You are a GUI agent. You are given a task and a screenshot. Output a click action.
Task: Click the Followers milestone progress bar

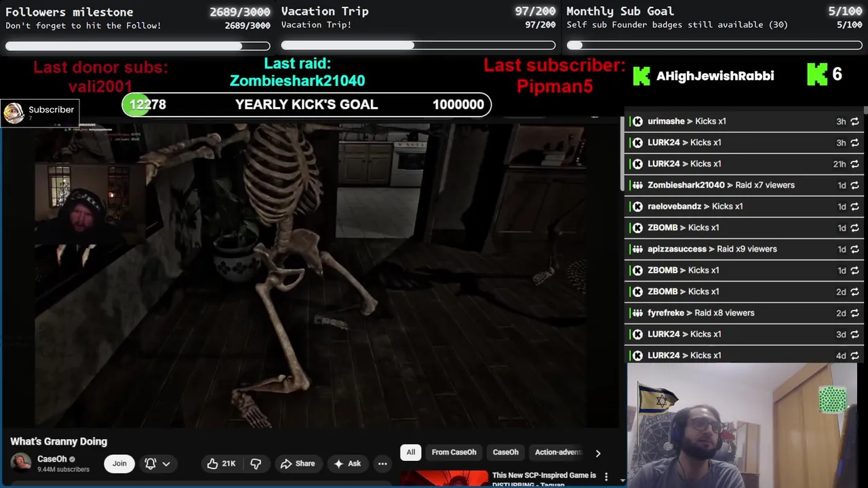(138, 46)
